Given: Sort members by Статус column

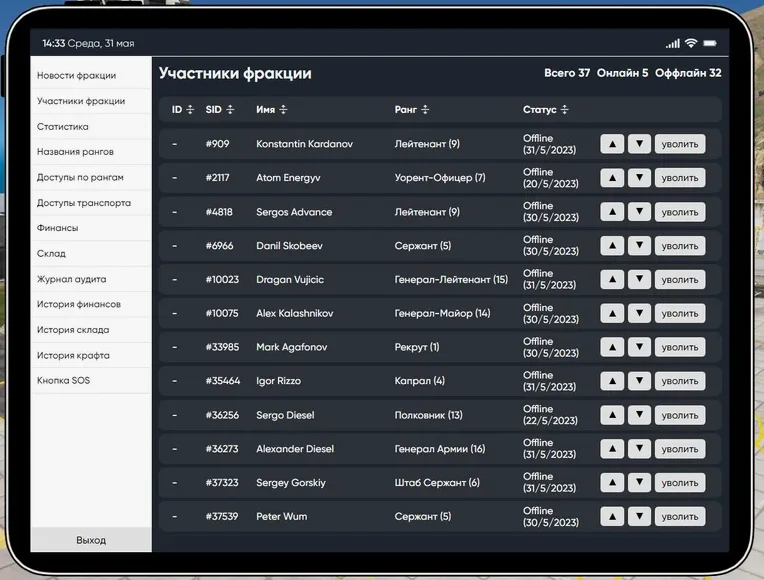Looking at the screenshot, I should click(x=546, y=110).
